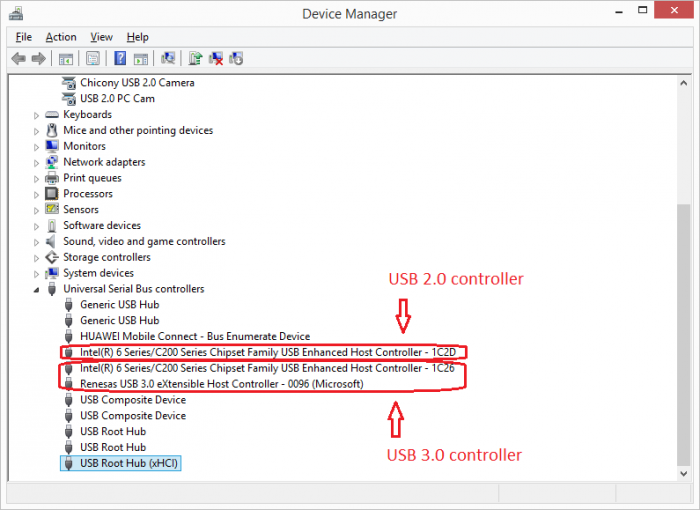This screenshot has width=700, height=510.
Task: Open the File menu
Action: pos(24,37)
